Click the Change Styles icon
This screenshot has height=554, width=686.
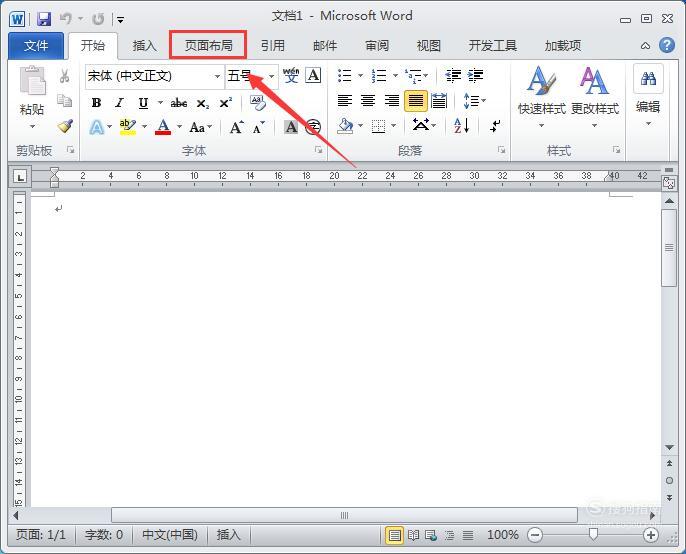click(x=594, y=81)
